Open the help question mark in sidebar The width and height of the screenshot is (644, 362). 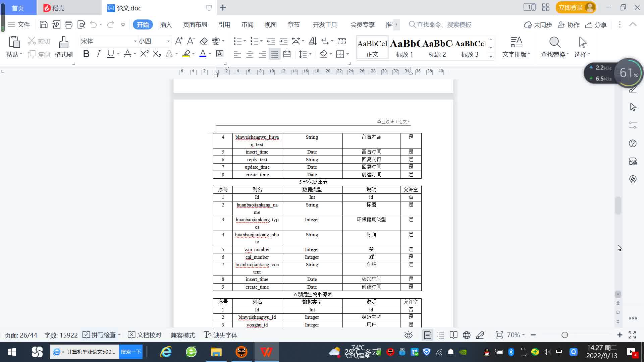tap(633, 143)
